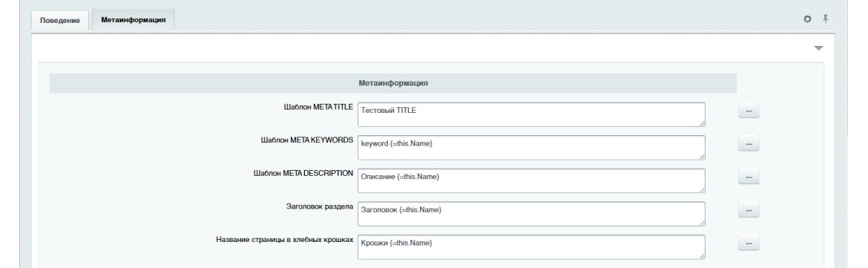
Task: Open template menu button for META TITLE
Action: click(x=749, y=111)
